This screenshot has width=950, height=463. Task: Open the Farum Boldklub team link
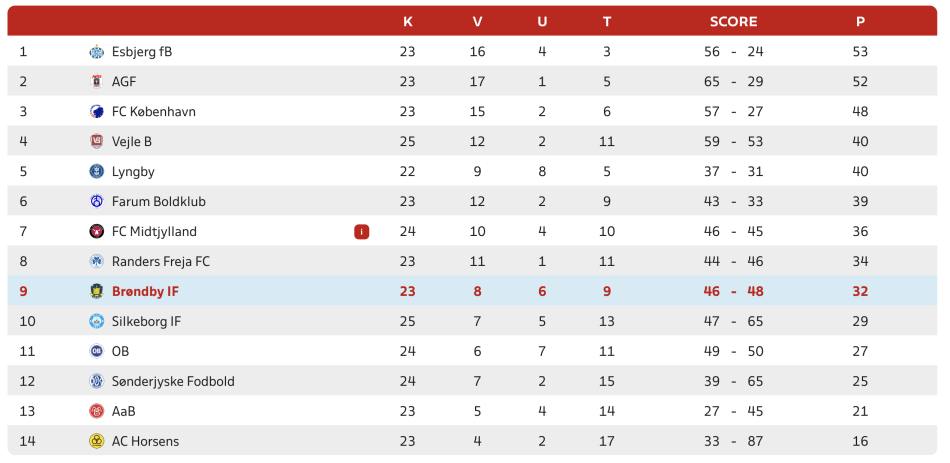click(159, 202)
